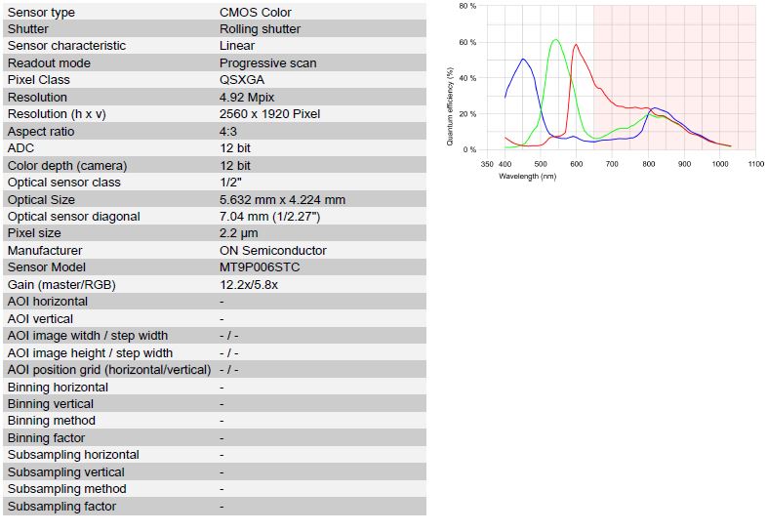This screenshot has width=767, height=532.
Task: Click the 'Optical Size' row label
Action: pyautogui.click(x=41, y=200)
